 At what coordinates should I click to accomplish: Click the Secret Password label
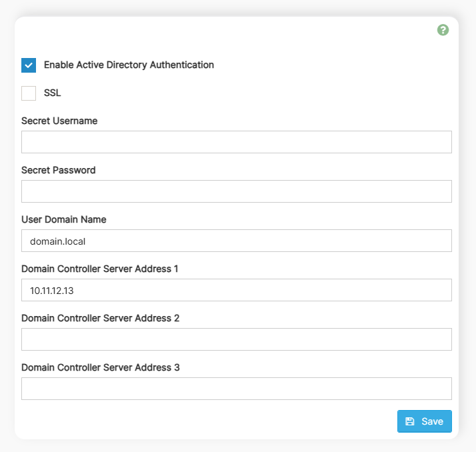pos(59,170)
